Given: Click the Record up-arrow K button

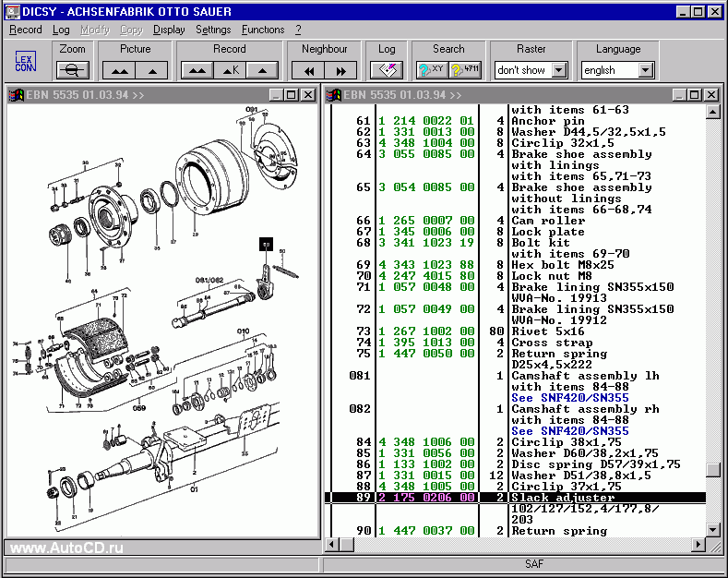Looking at the screenshot, I should 230,70.
